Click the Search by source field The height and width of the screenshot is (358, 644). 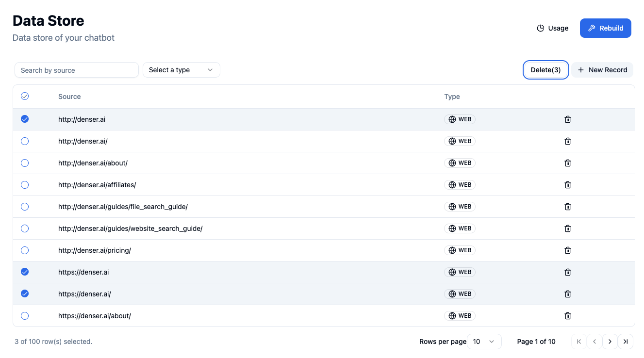77,70
